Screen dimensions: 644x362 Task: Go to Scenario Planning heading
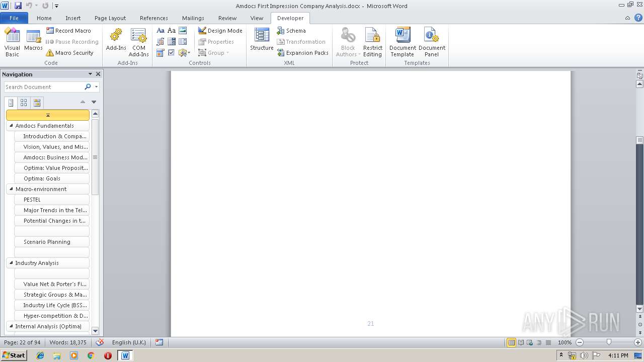point(52,242)
